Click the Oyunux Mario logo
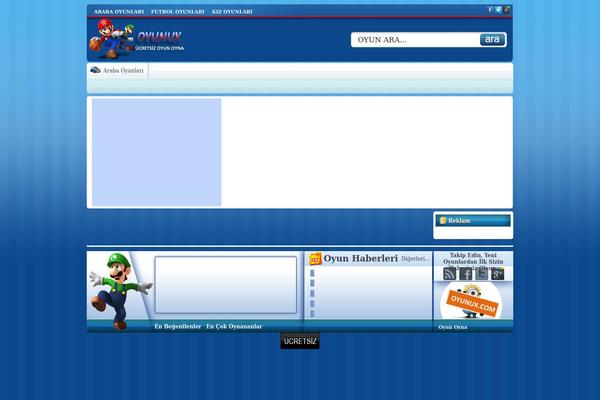This screenshot has width=600, height=400. tap(137, 39)
